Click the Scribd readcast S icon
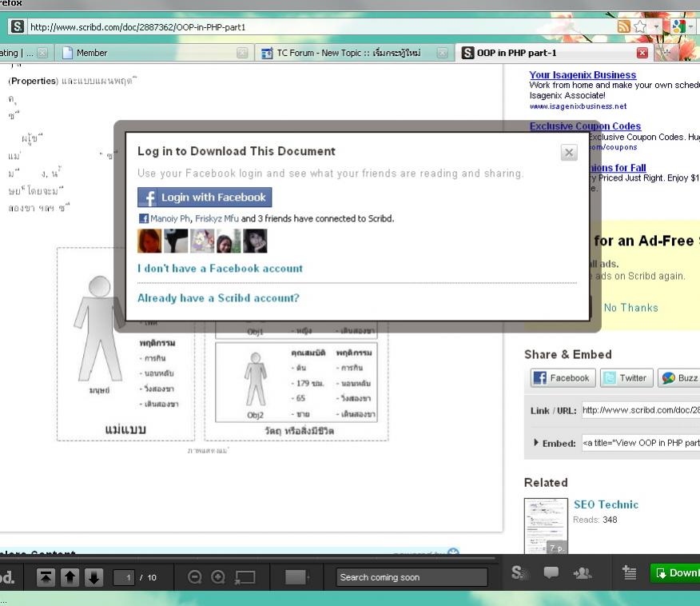The image size is (700, 606). click(x=519, y=572)
